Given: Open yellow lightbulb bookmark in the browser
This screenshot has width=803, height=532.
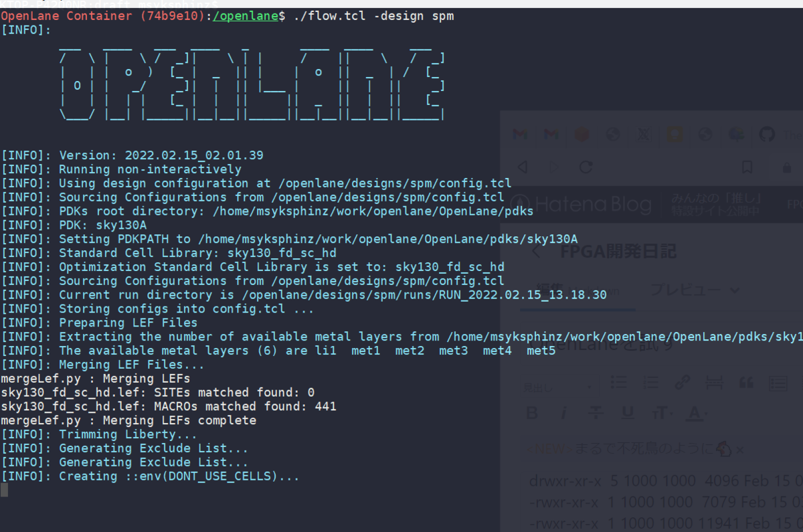Looking at the screenshot, I should click(675, 135).
